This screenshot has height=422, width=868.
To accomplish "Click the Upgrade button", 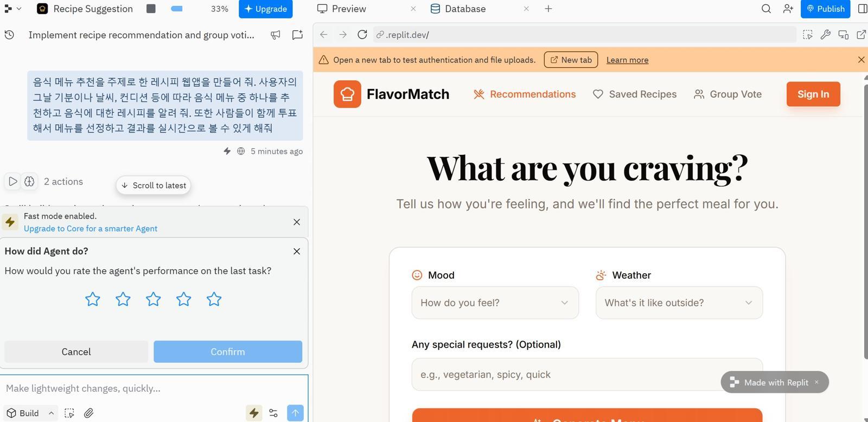I will [266, 9].
